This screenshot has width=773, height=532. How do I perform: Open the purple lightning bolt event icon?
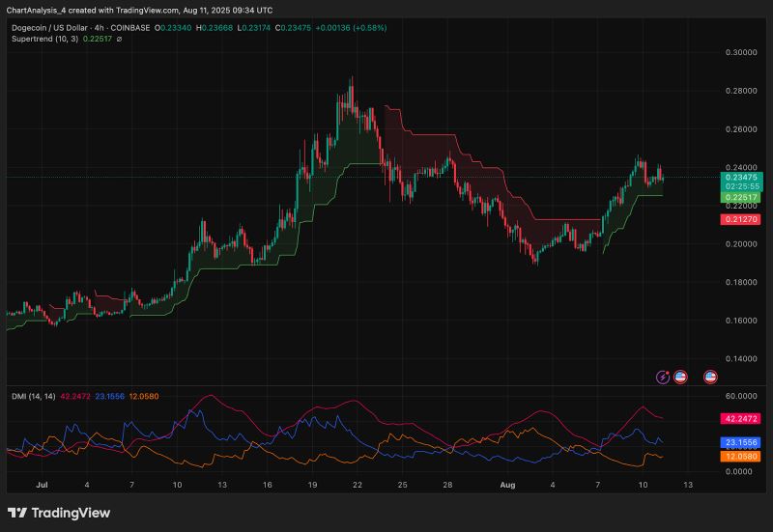[663, 378]
